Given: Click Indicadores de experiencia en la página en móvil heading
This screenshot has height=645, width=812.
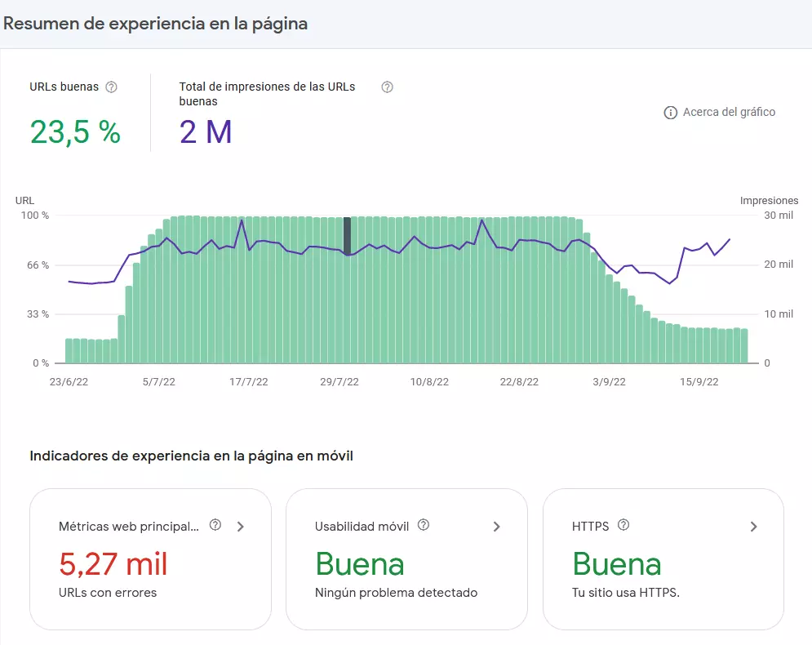Looking at the screenshot, I should pyautogui.click(x=191, y=456).
